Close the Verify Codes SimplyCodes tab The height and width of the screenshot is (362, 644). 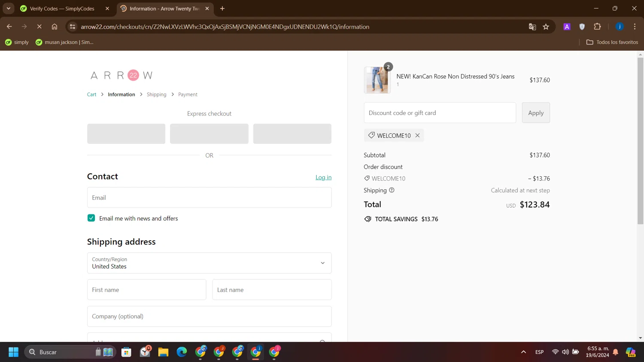click(x=107, y=9)
